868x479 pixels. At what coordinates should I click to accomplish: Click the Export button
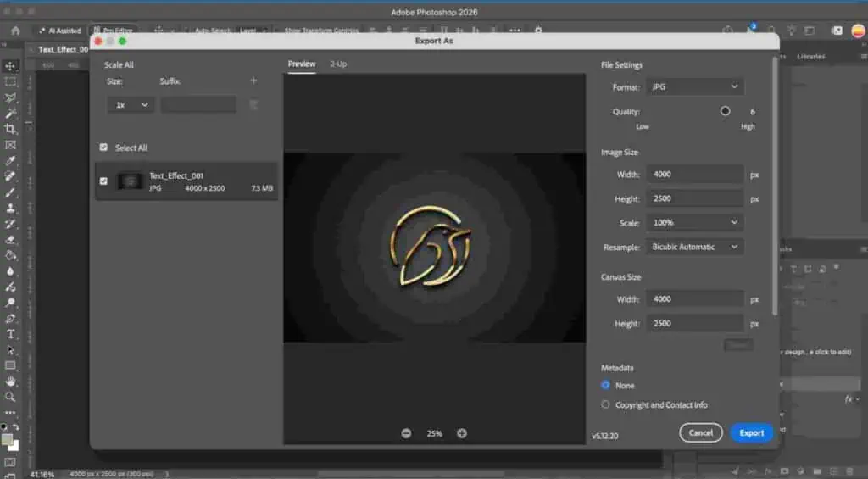(x=752, y=433)
